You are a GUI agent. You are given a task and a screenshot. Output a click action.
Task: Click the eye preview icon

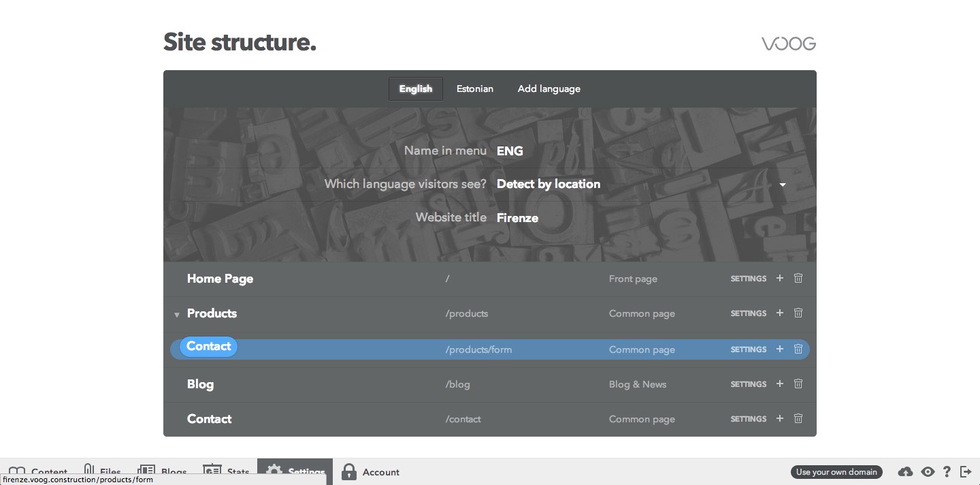[x=928, y=471]
